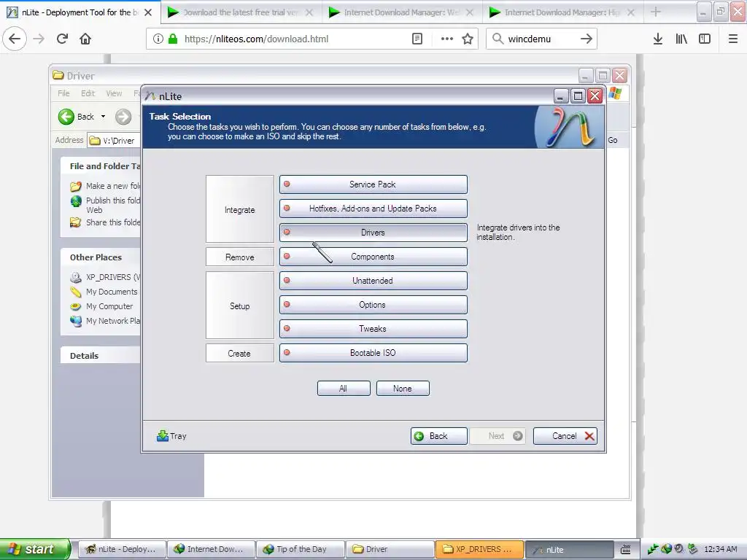Open My Documents in Other Places

(x=104, y=292)
